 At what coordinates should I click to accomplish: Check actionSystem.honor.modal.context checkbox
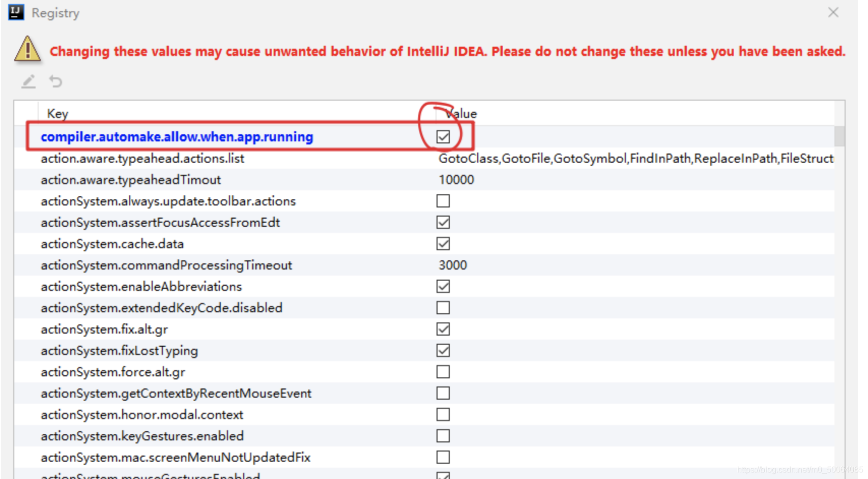[x=443, y=414]
